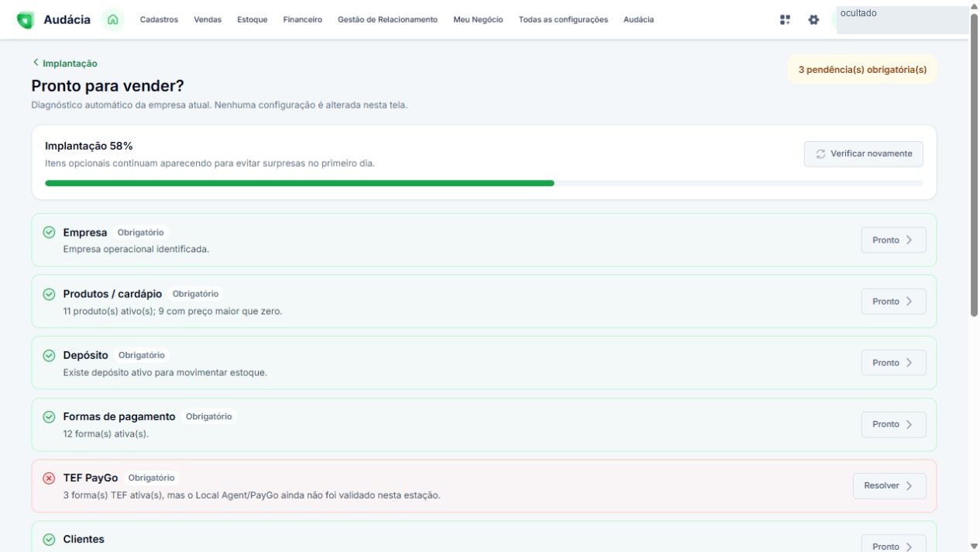This screenshot has width=980, height=552.
Task: Click the Pronto button for Depósito
Action: (893, 363)
